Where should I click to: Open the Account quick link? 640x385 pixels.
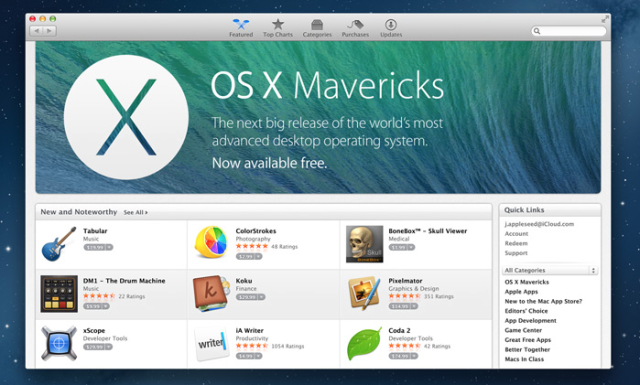click(516, 234)
